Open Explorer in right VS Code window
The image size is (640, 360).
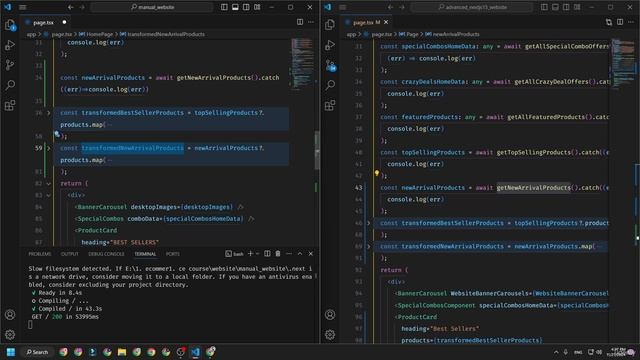[x=330, y=25]
